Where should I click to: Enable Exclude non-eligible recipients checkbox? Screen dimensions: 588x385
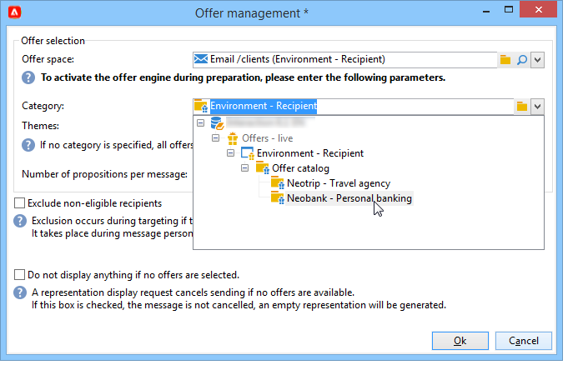(x=19, y=203)
